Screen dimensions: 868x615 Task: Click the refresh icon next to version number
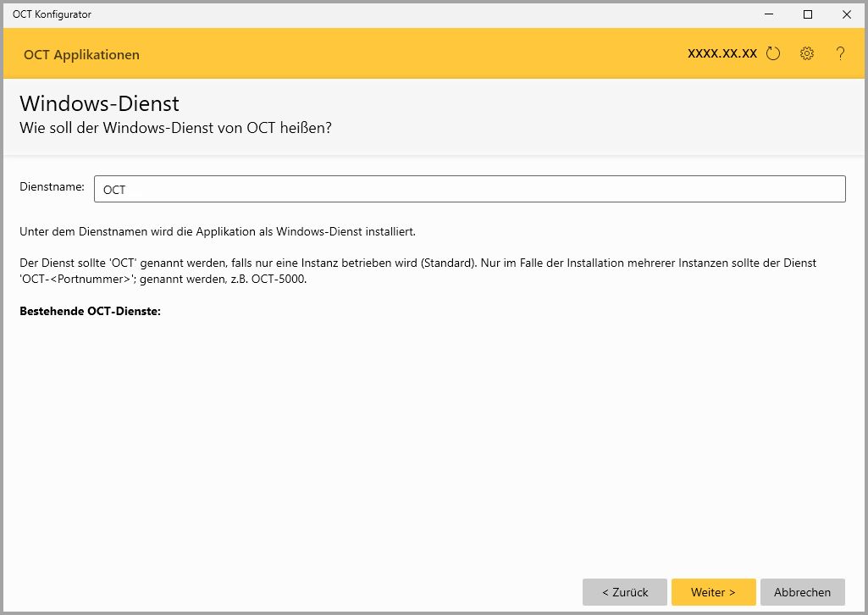coord(772,54)
